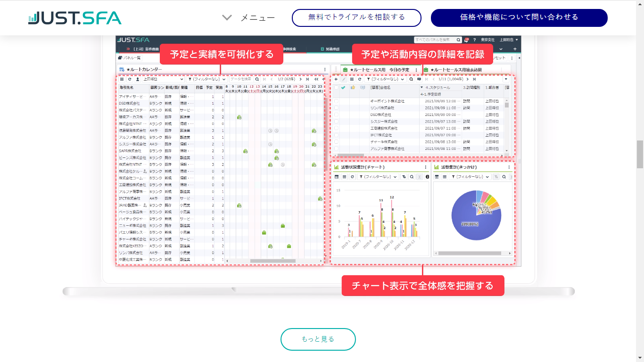Open 活動集計(きっかけ) panel kebab menu
Viewport: 644px width, 362px height.
tap(509, 167)
